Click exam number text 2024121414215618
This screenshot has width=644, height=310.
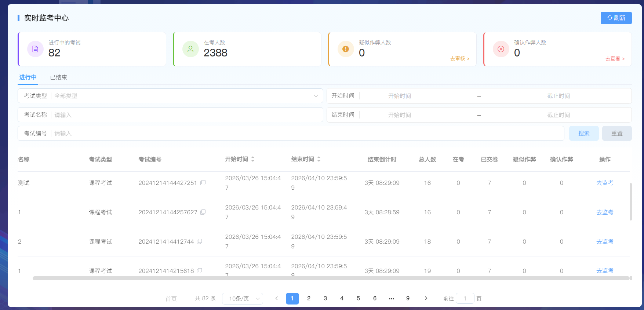(x=166, y=271)
